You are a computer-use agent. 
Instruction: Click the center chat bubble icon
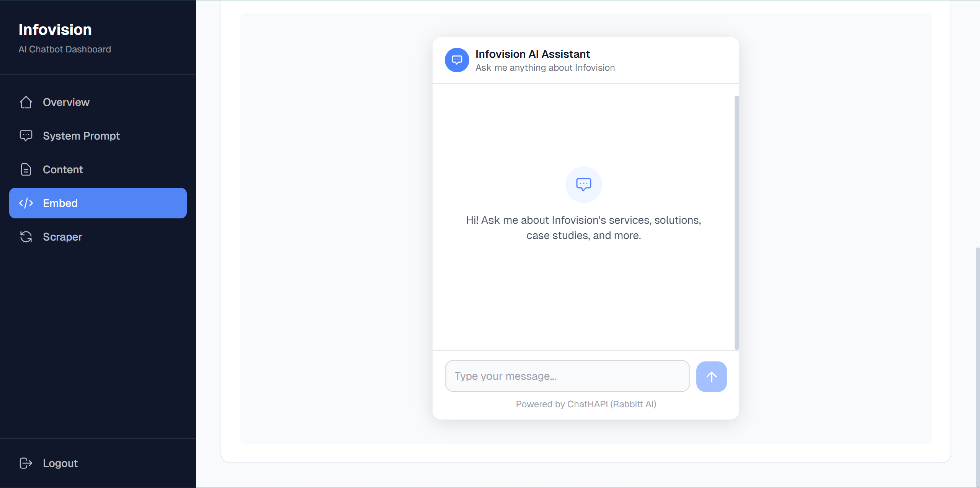[583, 185]
